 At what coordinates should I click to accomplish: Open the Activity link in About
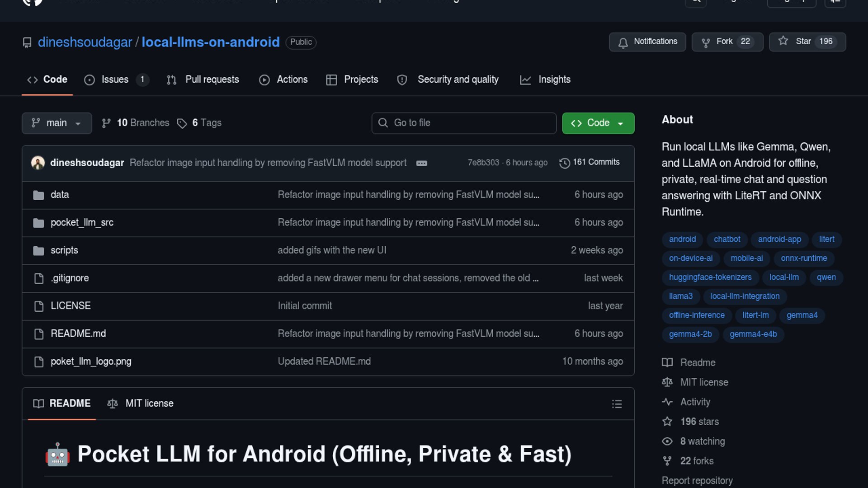pyautogui.click(x=695, y=402)
